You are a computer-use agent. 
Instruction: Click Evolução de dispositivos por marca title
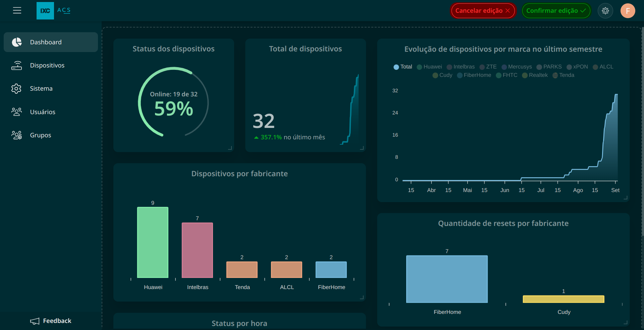point(503,49)
